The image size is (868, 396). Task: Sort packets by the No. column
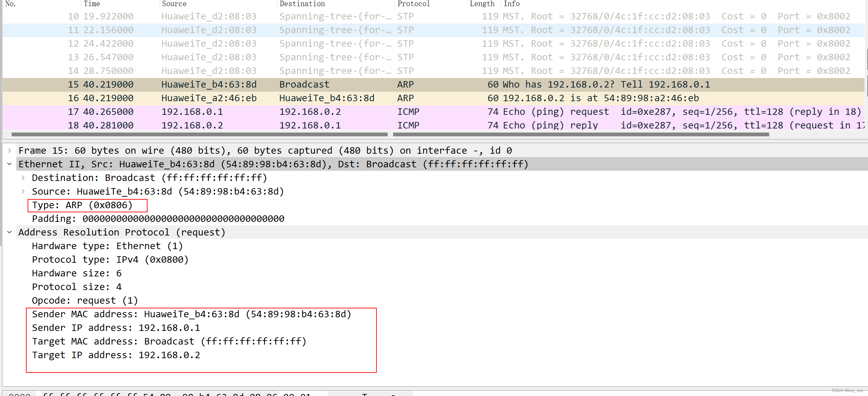pyautogui.click(x=11, y=4)
